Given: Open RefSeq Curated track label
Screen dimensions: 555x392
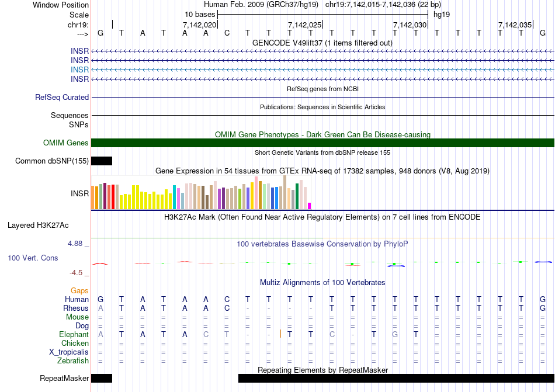Looking at the screenshot, I should [x=62, y=97].
